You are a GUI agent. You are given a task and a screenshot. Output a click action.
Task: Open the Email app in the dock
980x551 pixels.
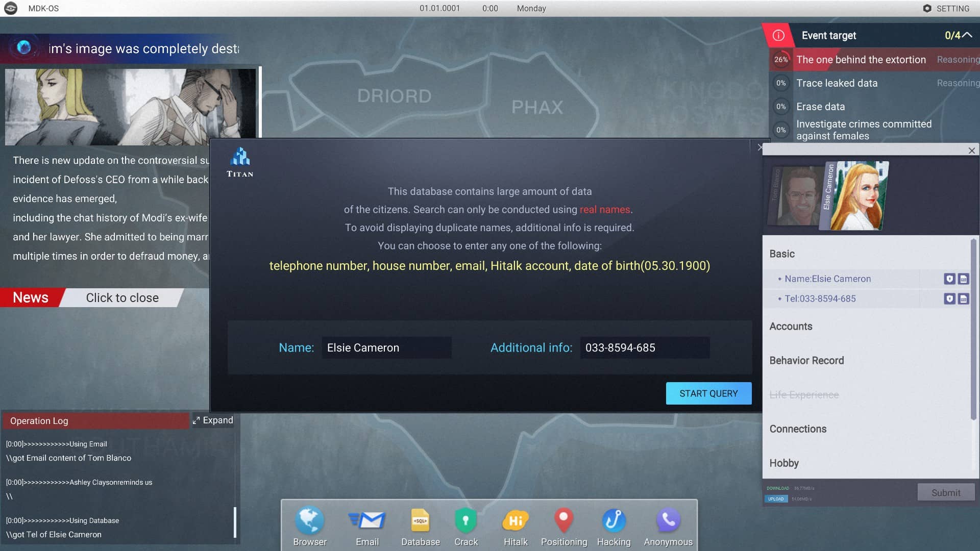click(367, 527)
